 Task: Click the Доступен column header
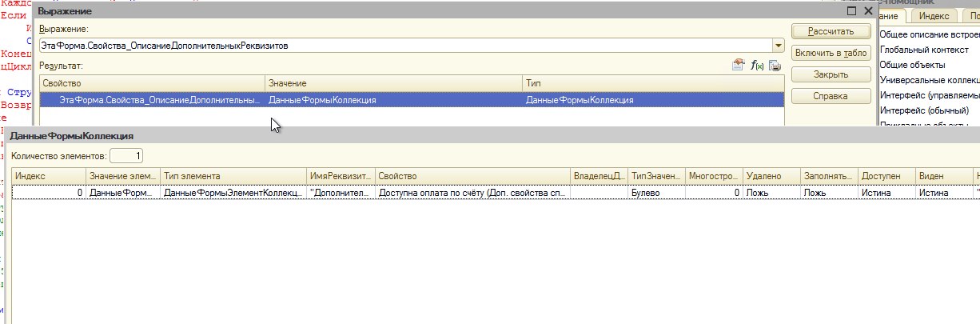[887, 175]
